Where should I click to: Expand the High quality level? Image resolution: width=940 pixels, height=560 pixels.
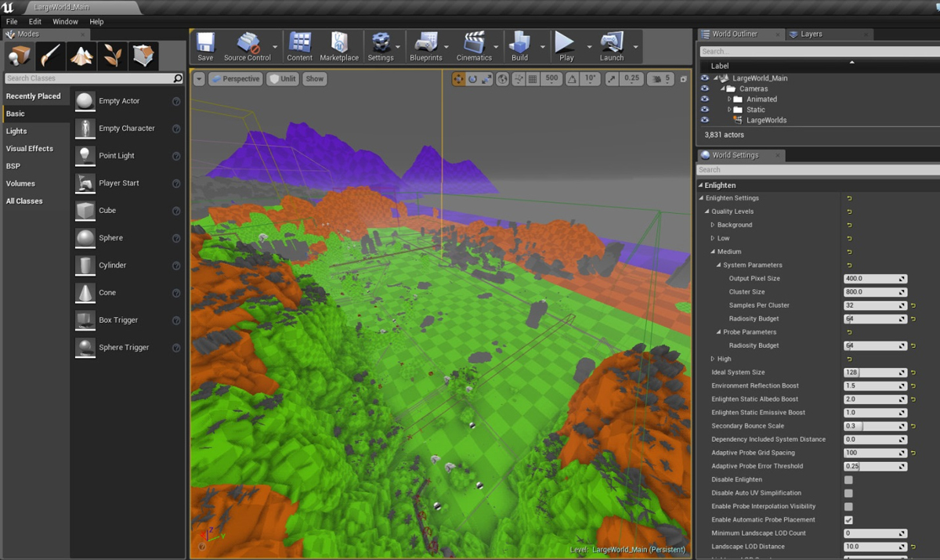click(x=713, y=359)
